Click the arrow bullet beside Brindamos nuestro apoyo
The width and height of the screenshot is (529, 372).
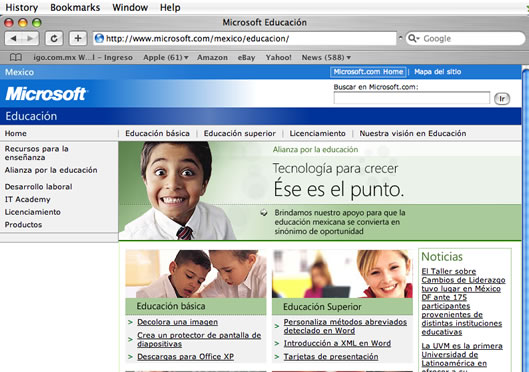pyautogui.click(x=263, y=212)
